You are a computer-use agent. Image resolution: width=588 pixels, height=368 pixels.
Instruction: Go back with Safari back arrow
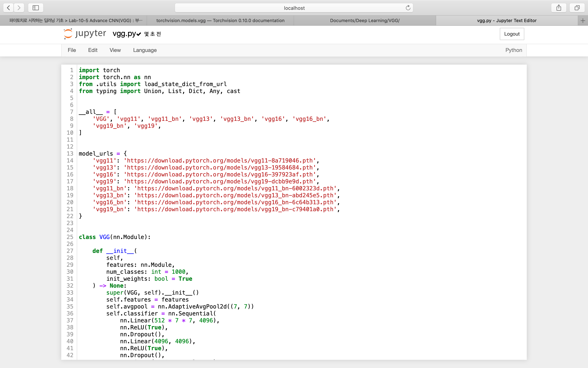[x=9, y=8]
